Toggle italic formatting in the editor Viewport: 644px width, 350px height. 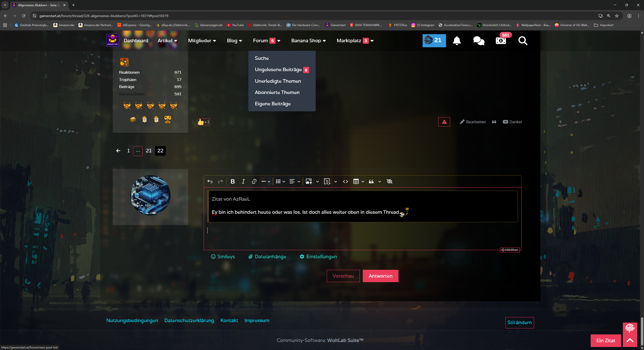tap(243, 181)
